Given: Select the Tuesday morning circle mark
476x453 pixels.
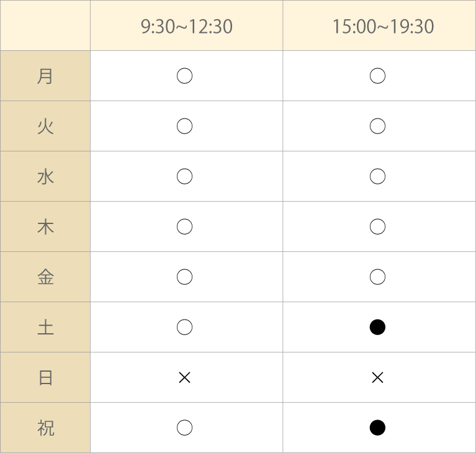Looking at the screenshot, I should [x=184, y=126].
